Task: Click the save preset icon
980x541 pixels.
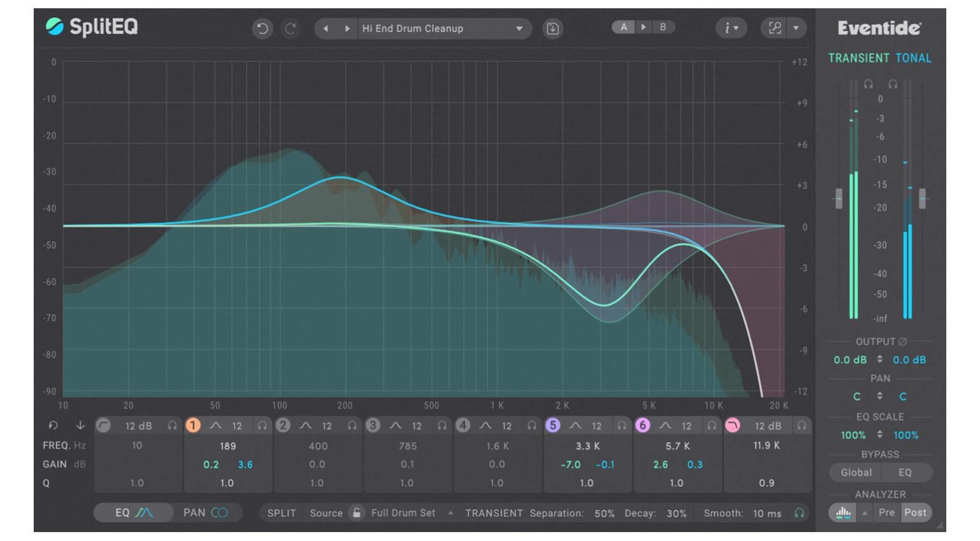Action: 553,29
